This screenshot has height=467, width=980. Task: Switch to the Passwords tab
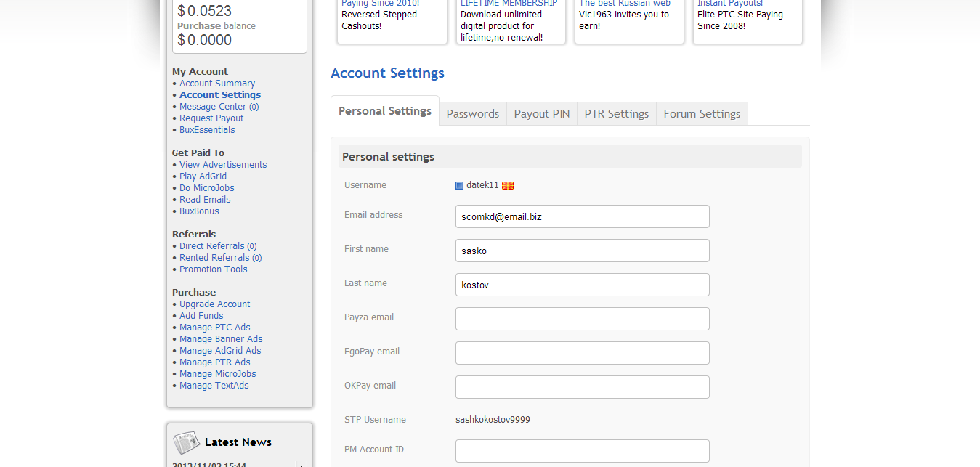coord(472,114)
